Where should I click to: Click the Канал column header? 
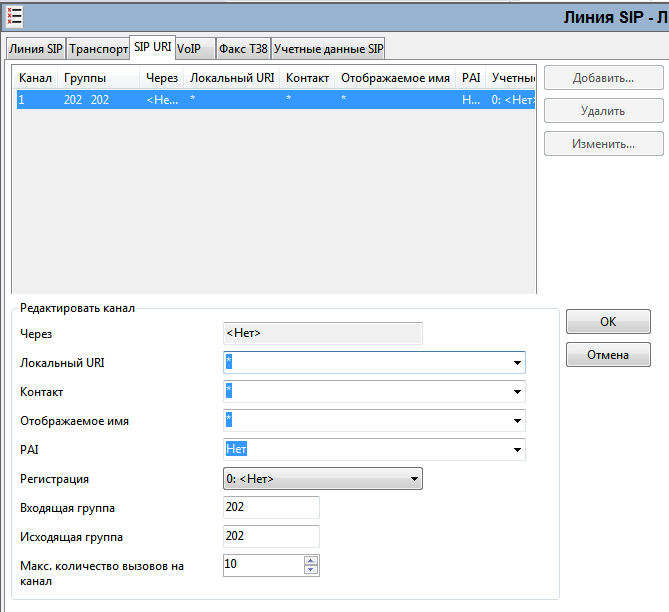click(36, 78)
